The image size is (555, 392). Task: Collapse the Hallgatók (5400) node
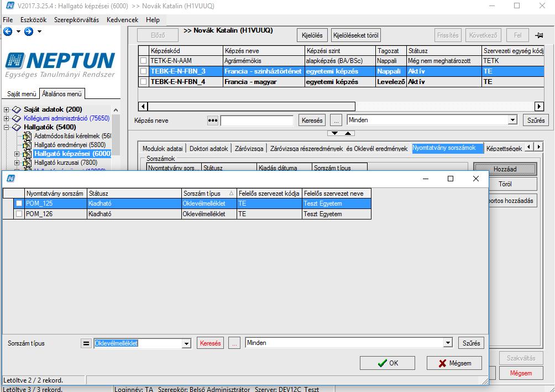coord(7,127)
